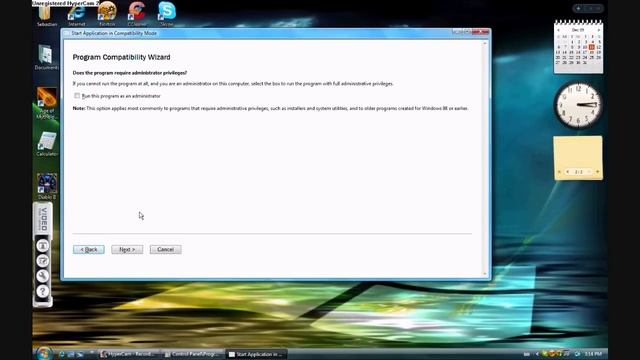Viewport: 640px width, 360px height.
Task: Open the Internet Explorer desktop shortcut
Action: (x=77, y=14)
